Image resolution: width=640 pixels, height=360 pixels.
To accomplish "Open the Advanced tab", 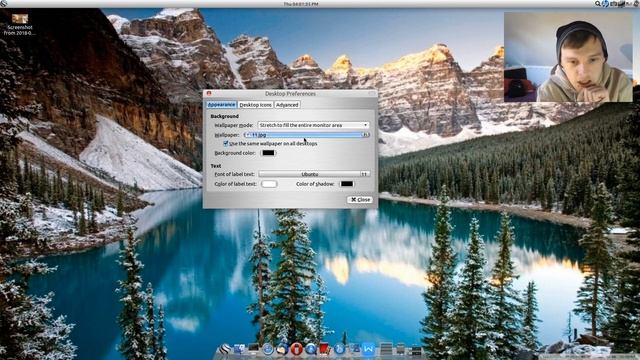I will (287, 105).
